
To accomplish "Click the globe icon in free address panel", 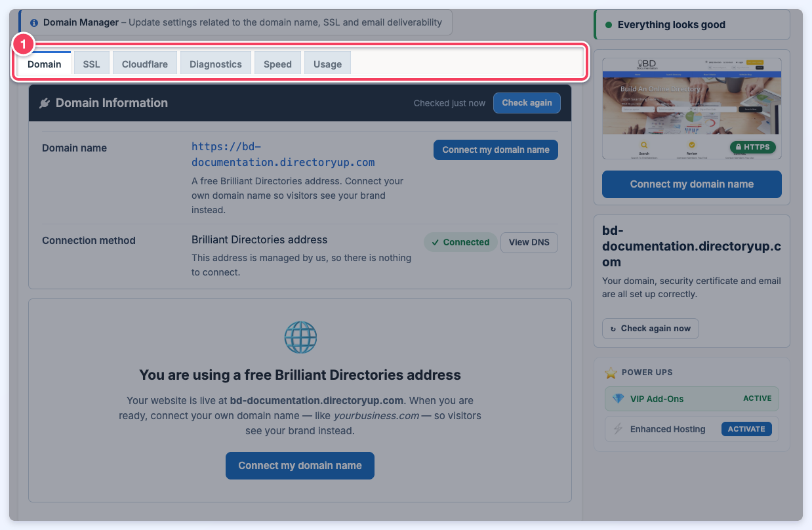I will click(x=300, y=338).
